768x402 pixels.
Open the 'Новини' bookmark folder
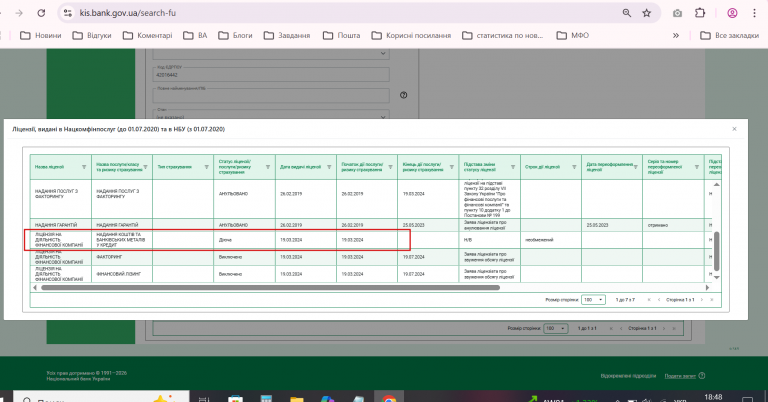(41, 35)
